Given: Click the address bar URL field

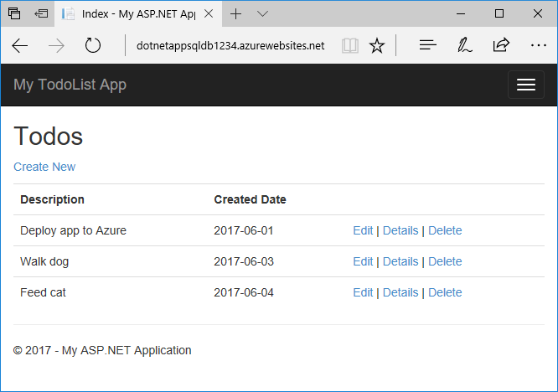Looking at the screenshot, I should [x=230, y=45].
